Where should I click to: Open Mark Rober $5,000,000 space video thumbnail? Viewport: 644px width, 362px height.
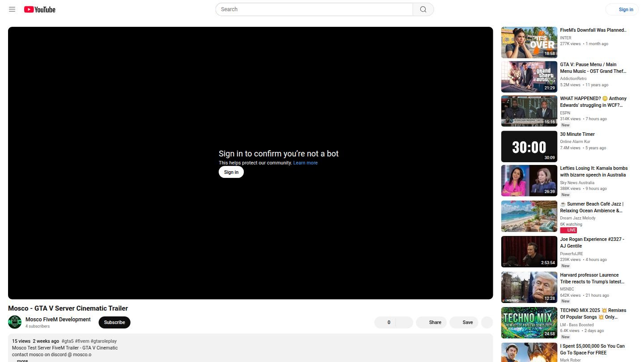tap(529, 353)
